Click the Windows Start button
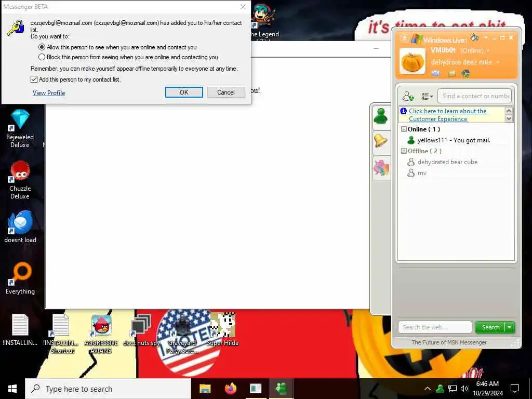This screenshot has height=399, width=532. [12, 389]
